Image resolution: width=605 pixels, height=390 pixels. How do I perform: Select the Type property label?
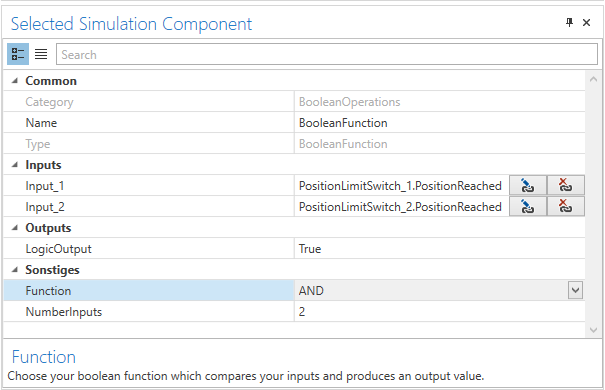coord(38,144)
